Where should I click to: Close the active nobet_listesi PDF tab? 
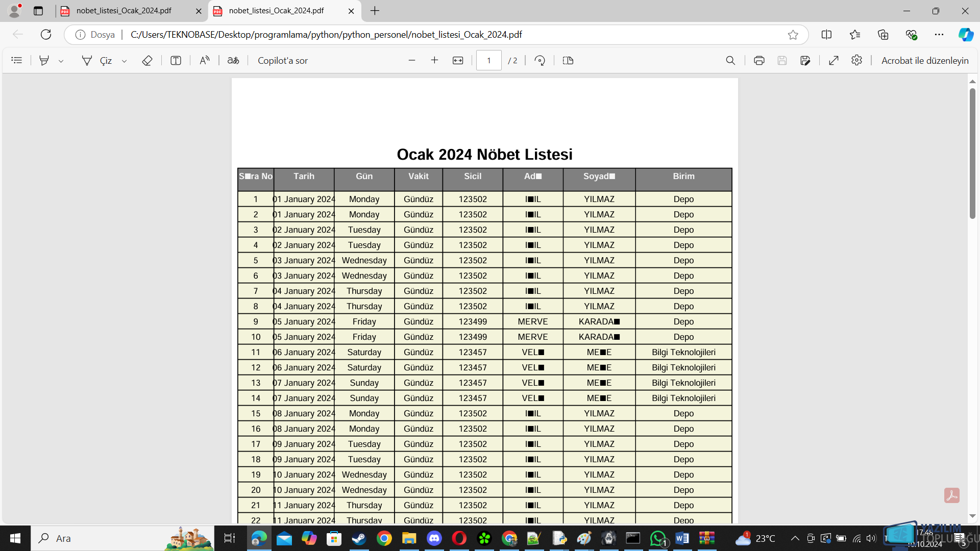tap(351, 11)
